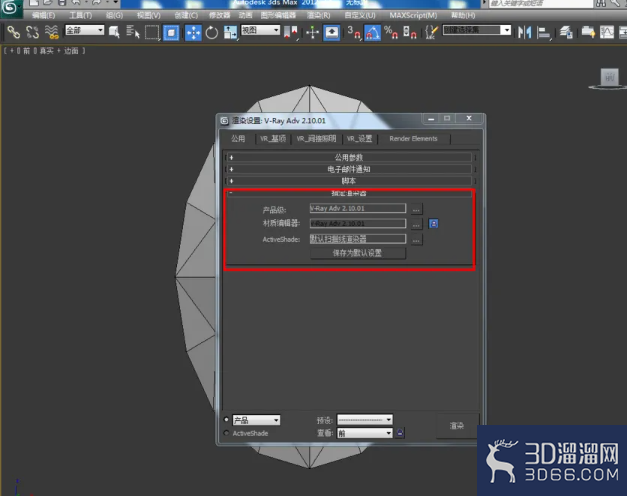Screen dimensions: 627x496
Task: Open the 组(G) menu
Action: click(114, 15)
